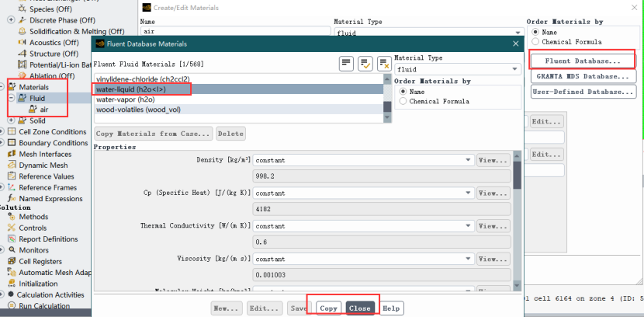Open the Fluent Database... button

583,61
